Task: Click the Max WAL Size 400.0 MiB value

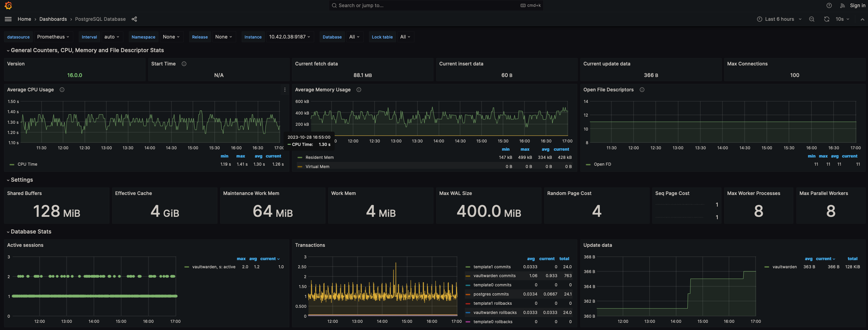Action: pos(489,211)
